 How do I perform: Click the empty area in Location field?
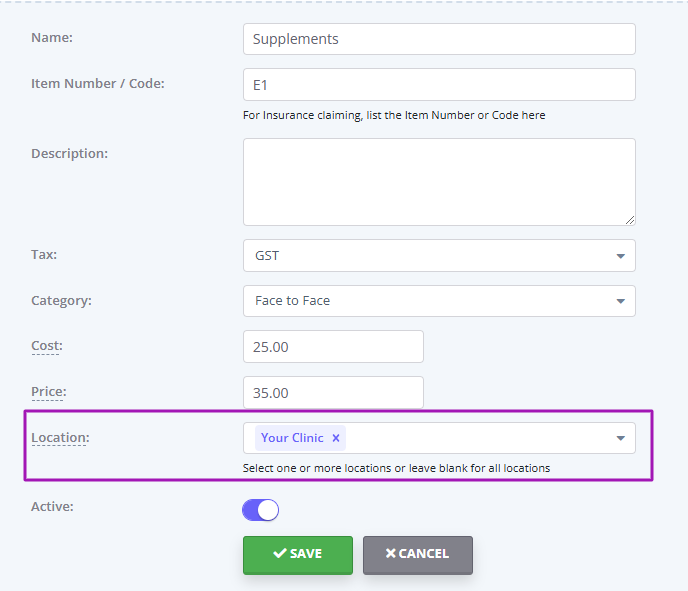click(478, 438)
